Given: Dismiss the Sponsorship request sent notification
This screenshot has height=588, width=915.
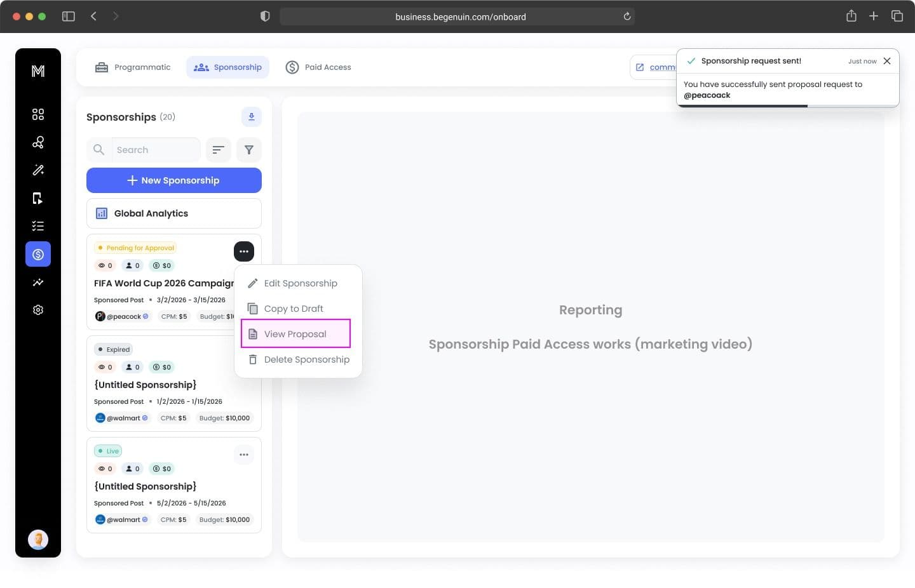Looking at the screenshot, I should click(887, 61).
